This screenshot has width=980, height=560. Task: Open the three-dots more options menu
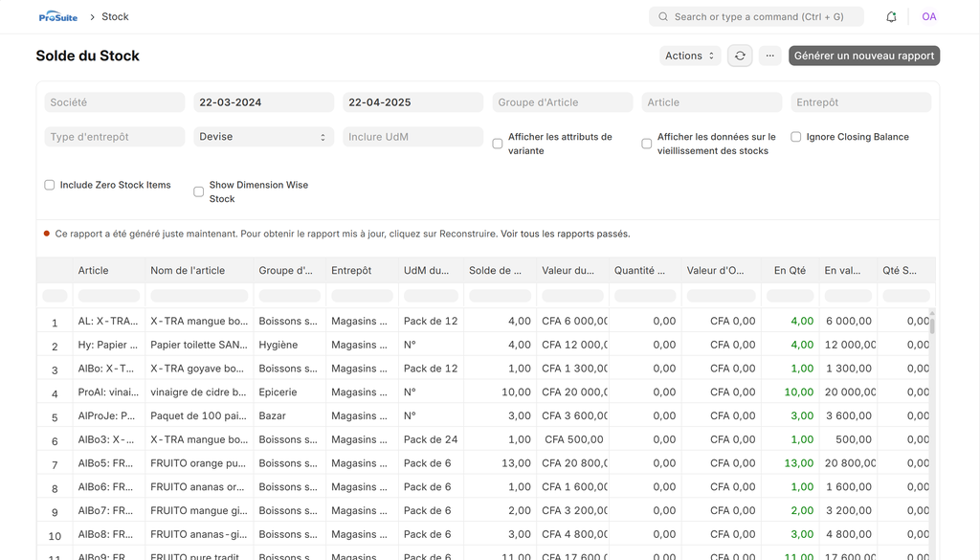770,56
